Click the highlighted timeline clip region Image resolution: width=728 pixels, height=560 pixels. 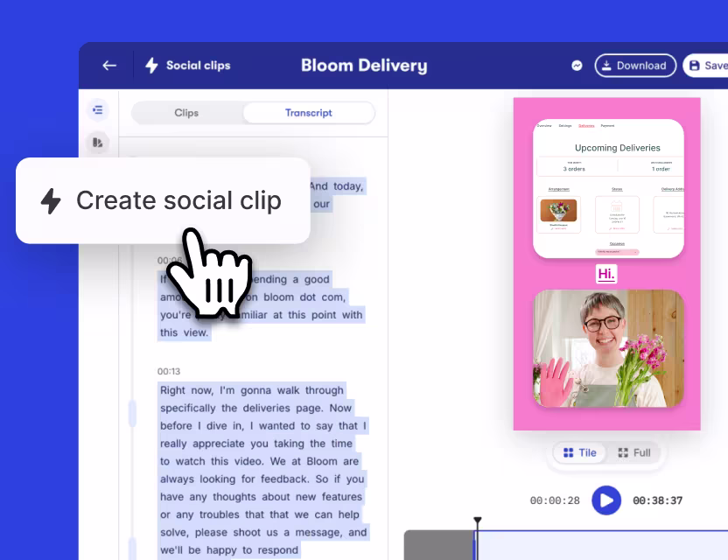pos(602,545)
